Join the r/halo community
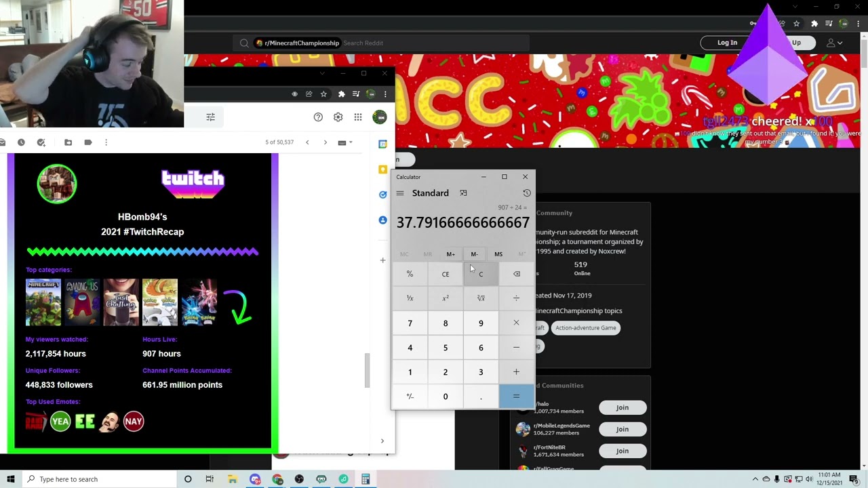 (623, 407)
